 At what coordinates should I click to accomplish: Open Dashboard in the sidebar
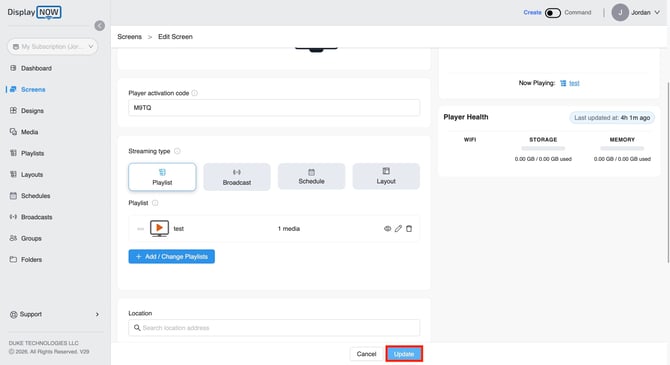36,68
